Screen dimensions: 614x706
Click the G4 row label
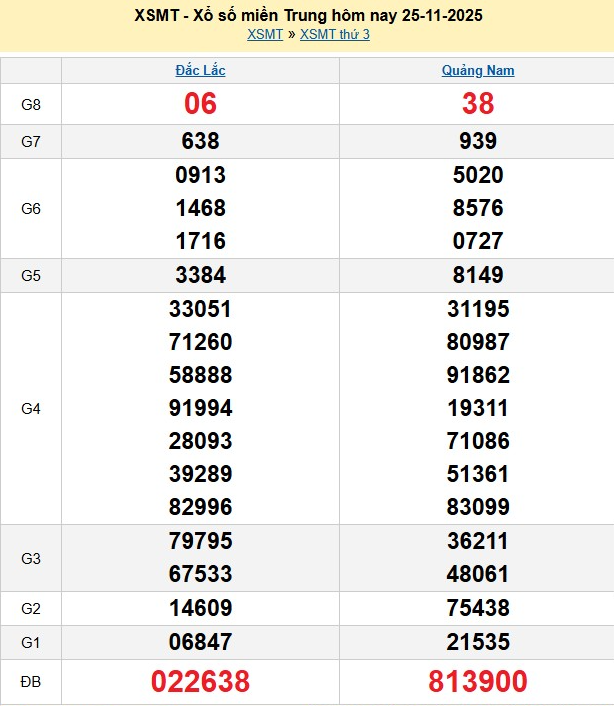tap(31, 408)
